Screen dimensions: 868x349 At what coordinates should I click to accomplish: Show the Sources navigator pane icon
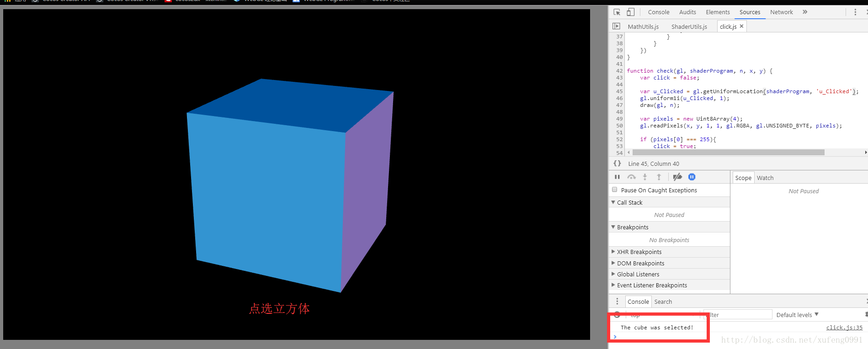(616, 26)
